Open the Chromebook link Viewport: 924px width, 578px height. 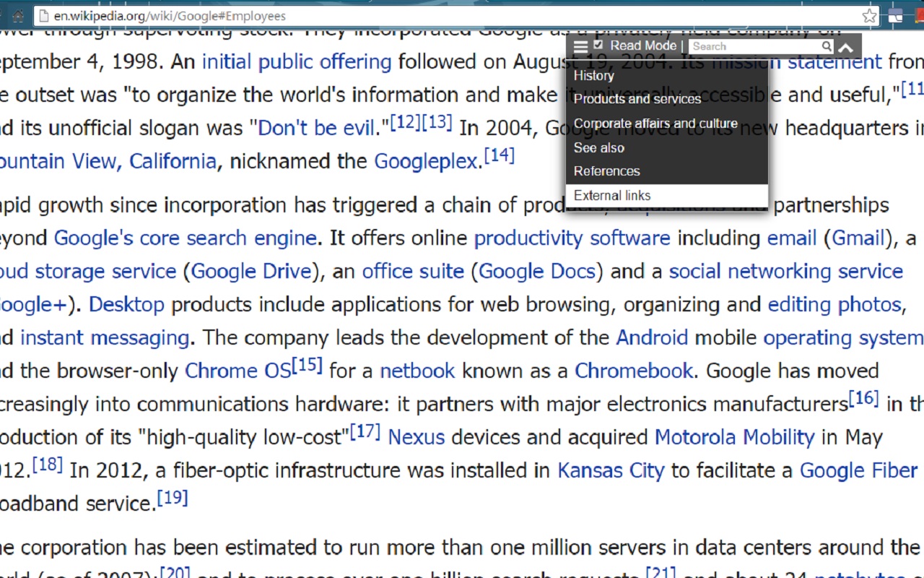[634, 371]
